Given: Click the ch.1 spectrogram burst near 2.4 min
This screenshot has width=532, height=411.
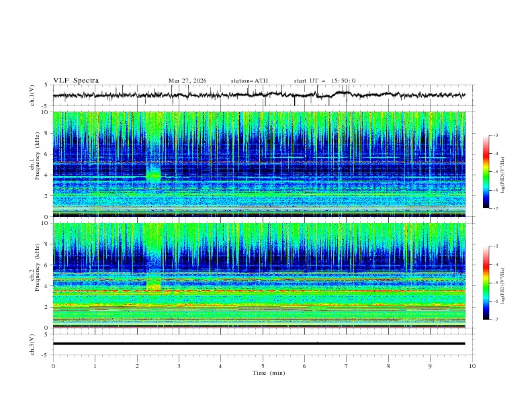Looking at the screenshot, I should point(153,173).
